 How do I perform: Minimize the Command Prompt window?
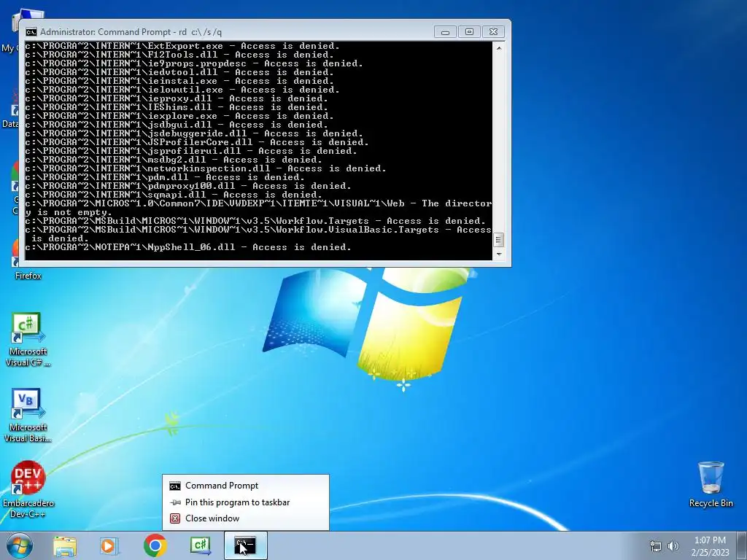pos(446,32)
